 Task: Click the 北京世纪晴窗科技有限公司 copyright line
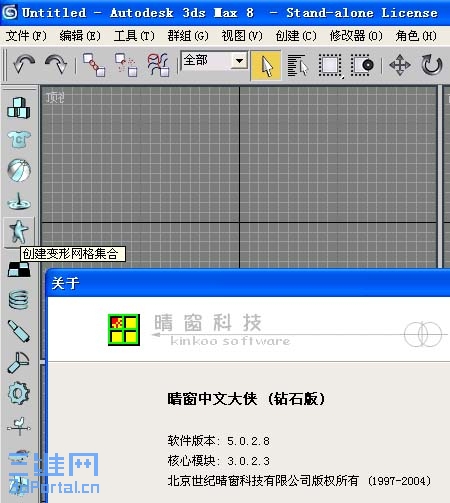click(299, 481)
